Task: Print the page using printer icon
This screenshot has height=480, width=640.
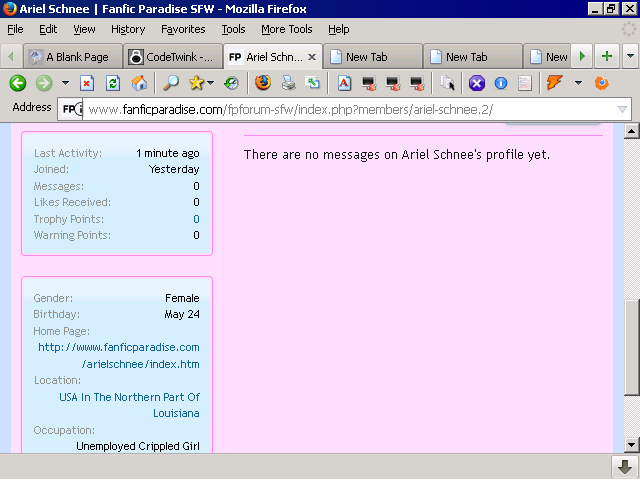Action: tap(289, 83)
